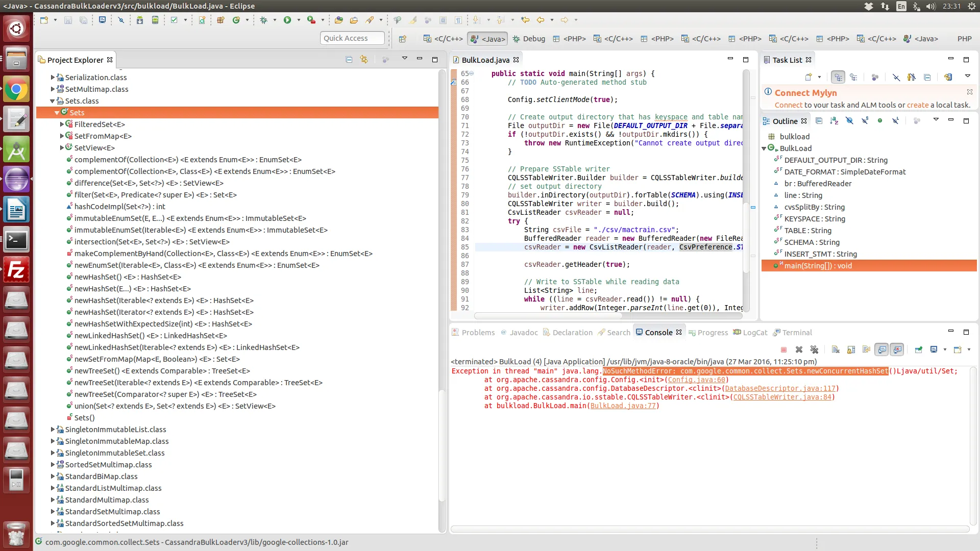Viewport: 980px width, 551px height.
Task: Open Chrome from the Ubuntu launcher
Action: pos(16,90)
